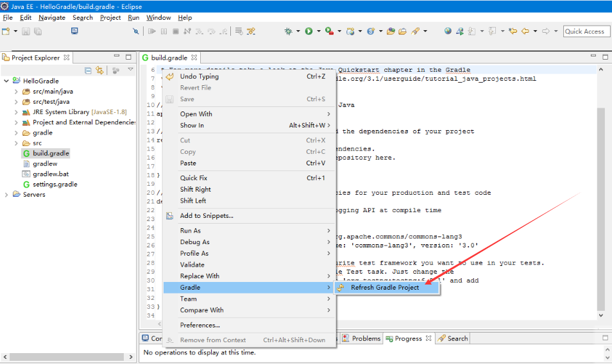Click the Last Edit Location icon
The width and height of the screenshot is (612, 364).
pyautogui.click(x=513, y=31)
